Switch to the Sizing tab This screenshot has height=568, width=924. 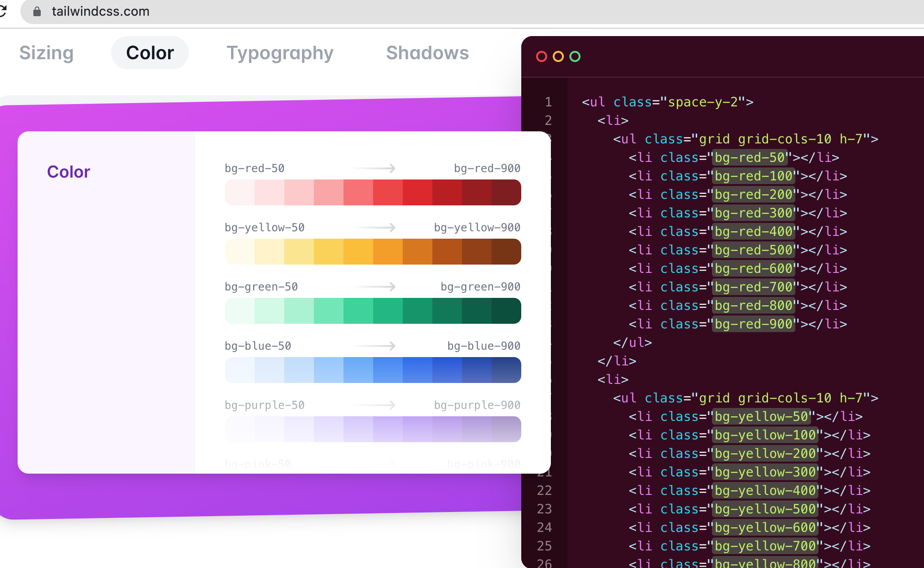(46, 53)
